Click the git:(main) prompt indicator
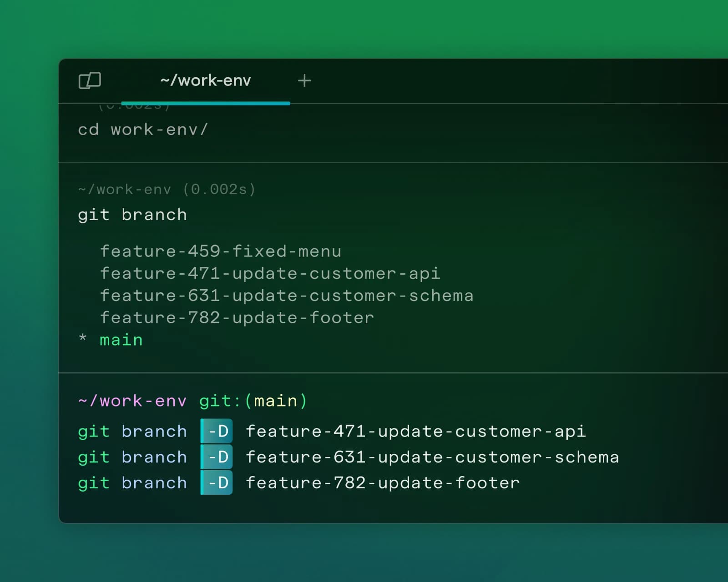This screenshot has width=728, height=582. tap(253, 401)
